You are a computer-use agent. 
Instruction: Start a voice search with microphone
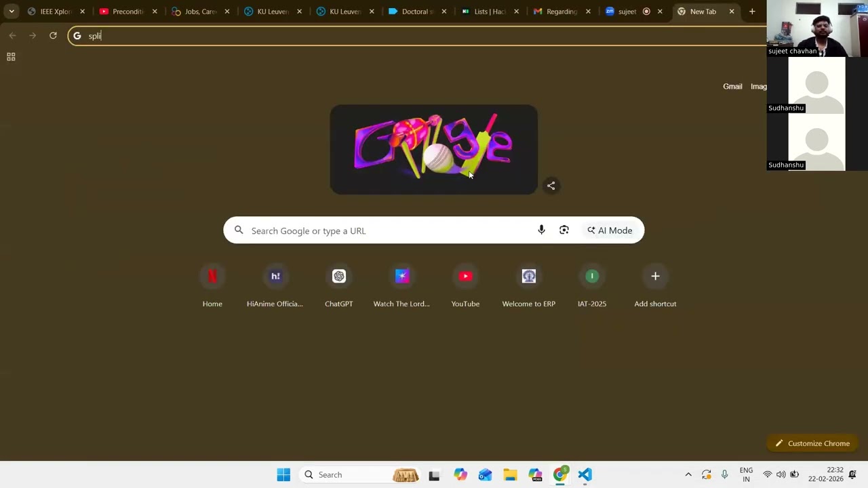(x=541, y=230)
